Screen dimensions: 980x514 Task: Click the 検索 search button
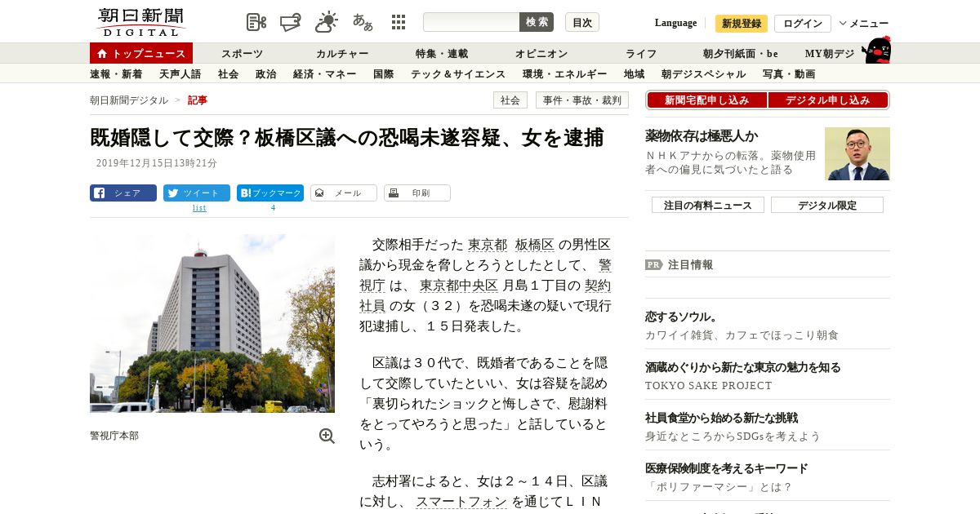point(537,22)
